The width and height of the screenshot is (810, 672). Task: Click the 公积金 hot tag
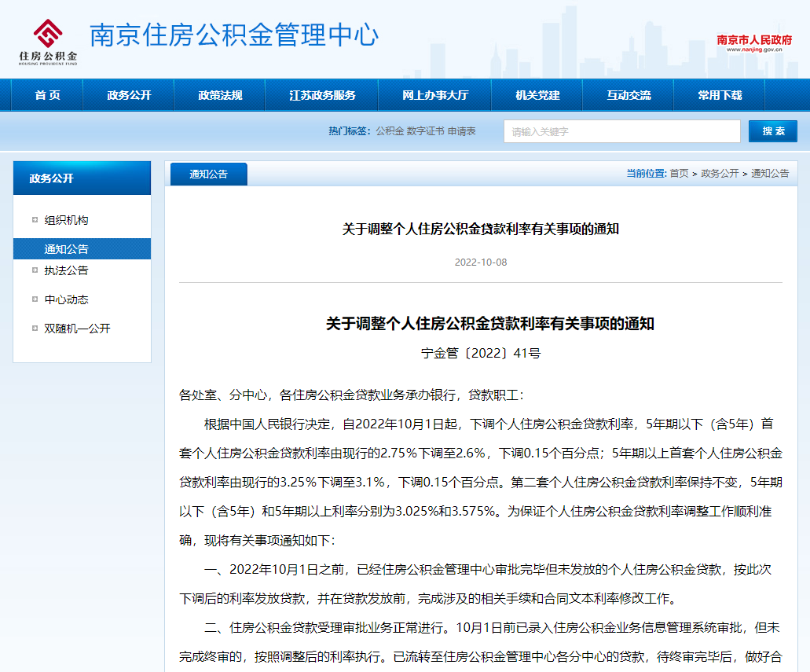pyautogui.click(x=390, y=131)
